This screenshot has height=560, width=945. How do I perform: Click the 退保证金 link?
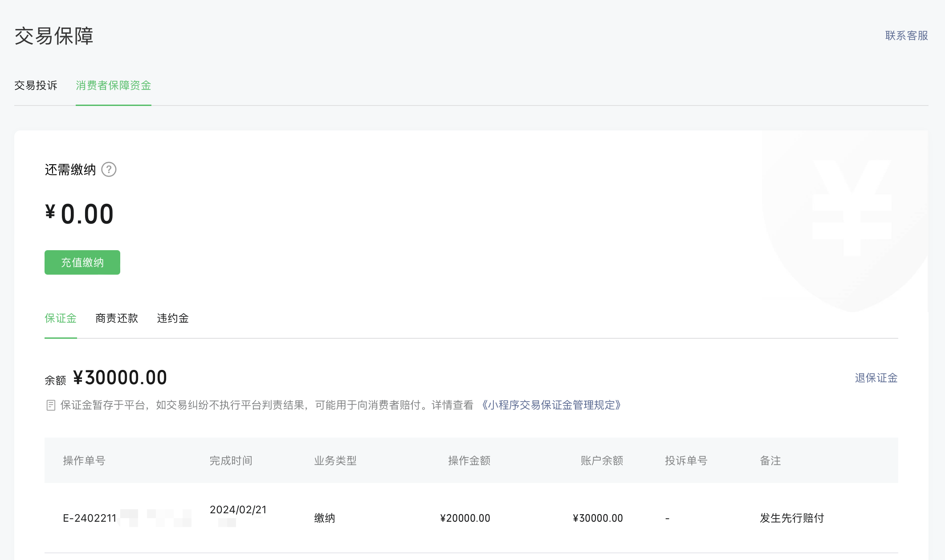pos(876,378)
